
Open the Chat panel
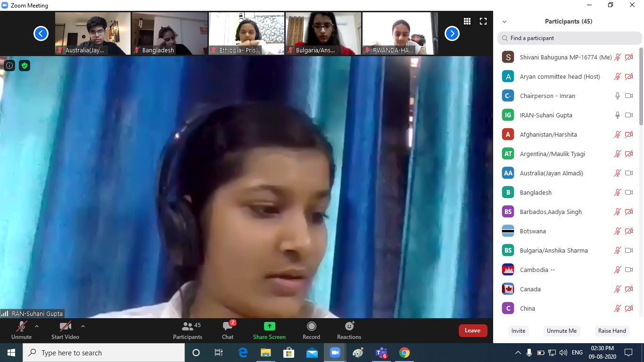[x=228, y=330]
